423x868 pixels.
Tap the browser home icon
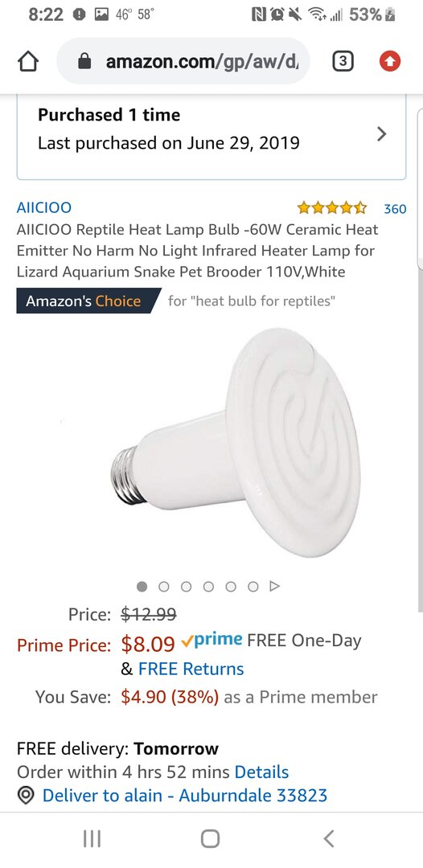pos(29,61)
